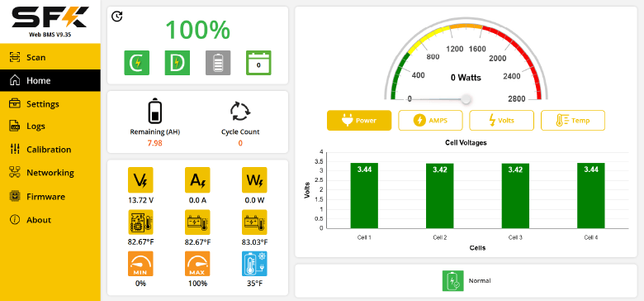The height and width of the screenshot is (301, 644).
Task: Open the Networking page
Action: pyautogui.click(x=50, y=173)
